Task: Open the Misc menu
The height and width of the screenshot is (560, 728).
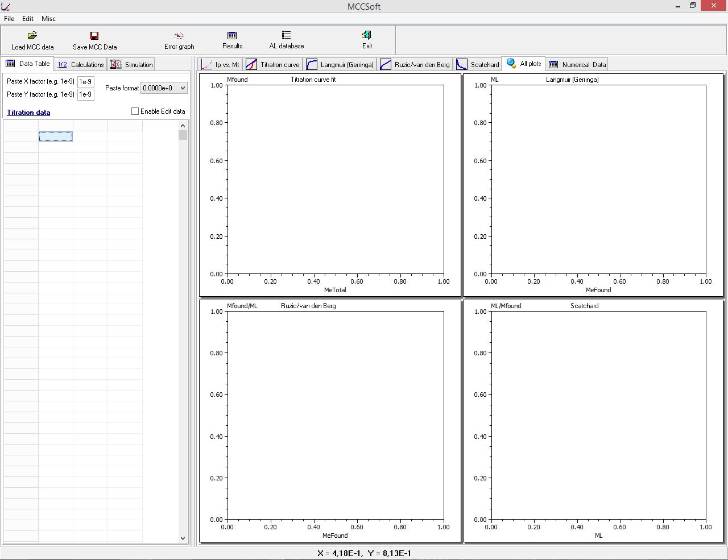Action: [48, 19]
